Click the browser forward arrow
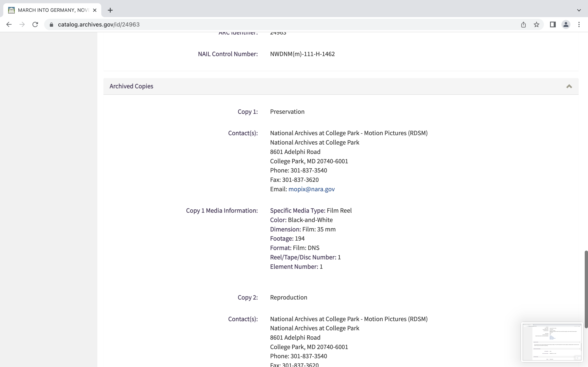This screenshot has width=588, height=367. tap(22, 24)
